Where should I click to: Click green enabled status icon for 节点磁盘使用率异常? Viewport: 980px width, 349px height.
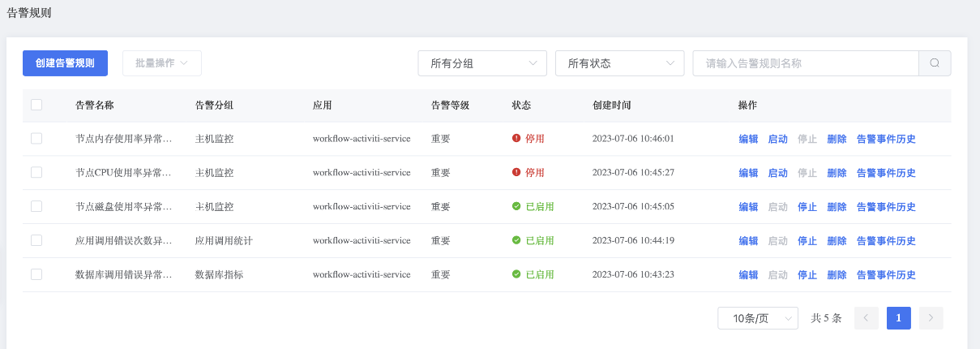coord(516,207)
